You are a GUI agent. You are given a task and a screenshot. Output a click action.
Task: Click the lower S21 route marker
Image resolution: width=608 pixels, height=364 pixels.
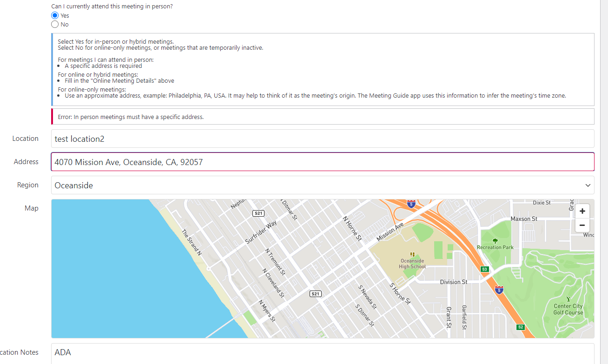coord(316,294)
